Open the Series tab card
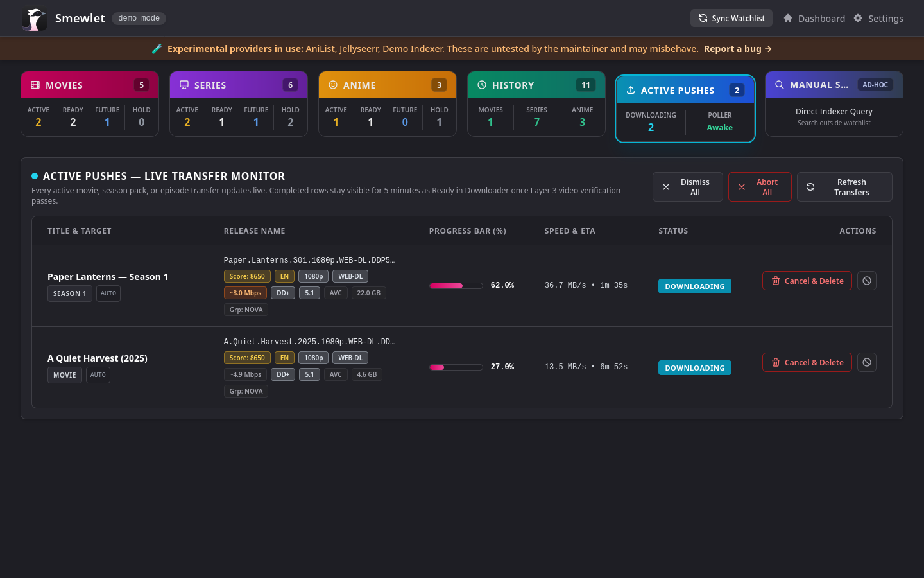This screenshot has width=924, height=578. tap(239, 103)
